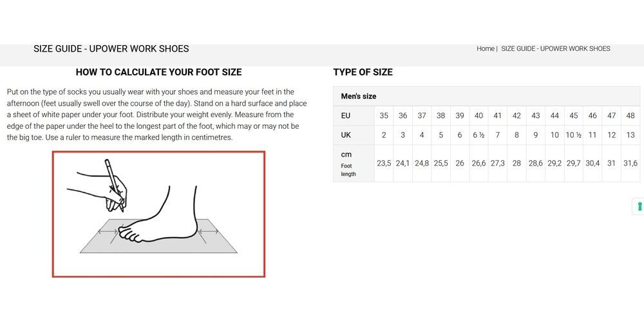Click the page title on the left of the banner
This screenshot has height=322, width=644.
(x=111, y=49)
